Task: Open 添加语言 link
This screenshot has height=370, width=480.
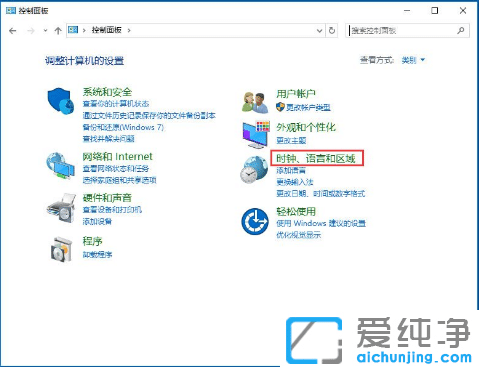Action: [x=291, y=170]
